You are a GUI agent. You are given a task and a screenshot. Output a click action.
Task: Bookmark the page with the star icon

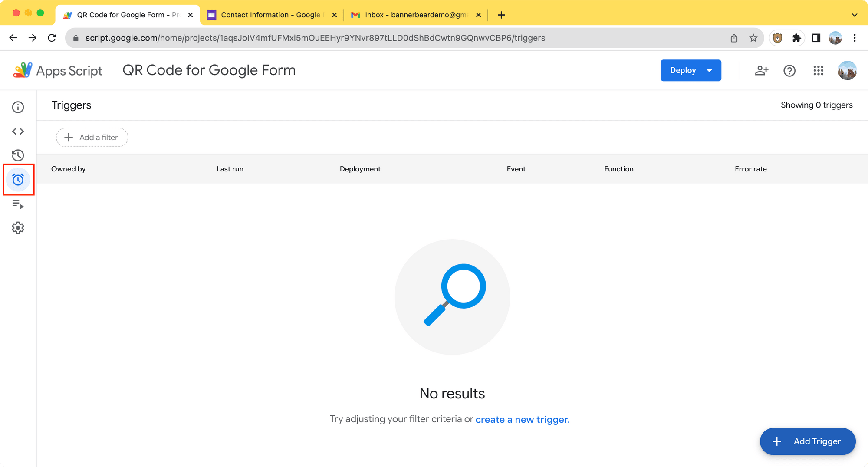click(x=753, y=38)
